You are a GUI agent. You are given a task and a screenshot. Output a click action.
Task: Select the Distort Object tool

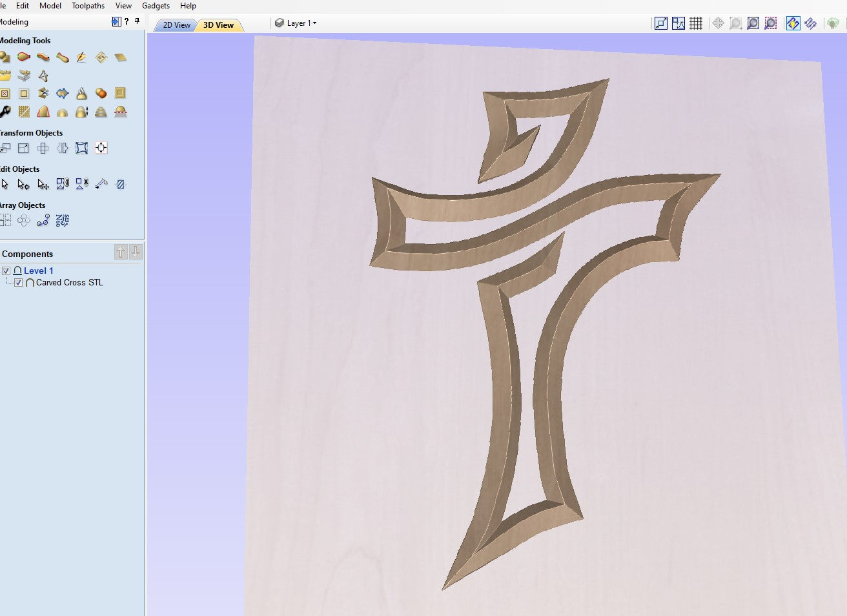point(81,148)
